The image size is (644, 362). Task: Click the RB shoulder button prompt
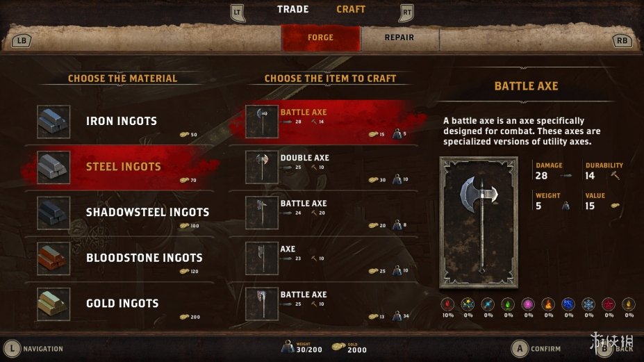click(x=622, y=41)
